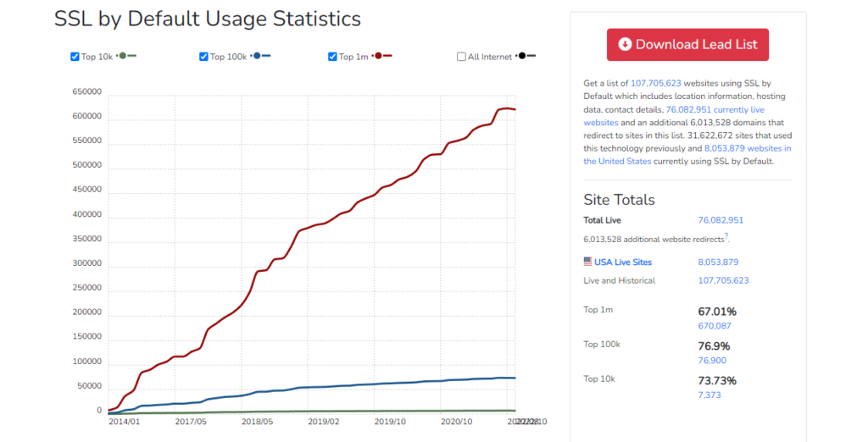Open the USA Live Sites link
The image size is (868, 442).
click(x=623, y=262)
